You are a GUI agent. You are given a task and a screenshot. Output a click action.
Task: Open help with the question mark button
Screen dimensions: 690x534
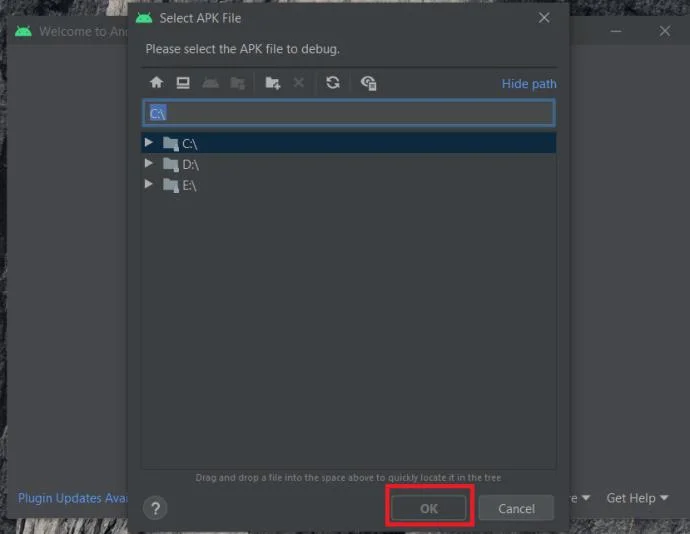[x=155, y=508]
